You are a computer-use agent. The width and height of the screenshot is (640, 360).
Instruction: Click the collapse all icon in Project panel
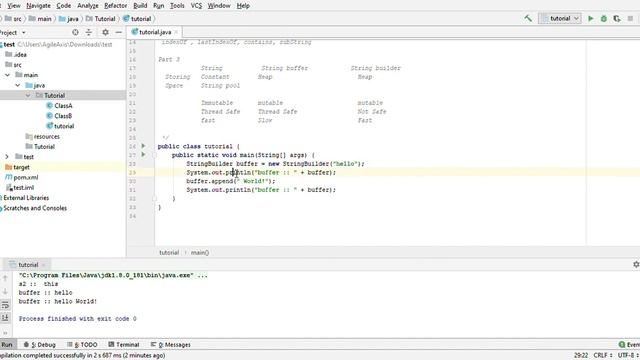[89, 32]
